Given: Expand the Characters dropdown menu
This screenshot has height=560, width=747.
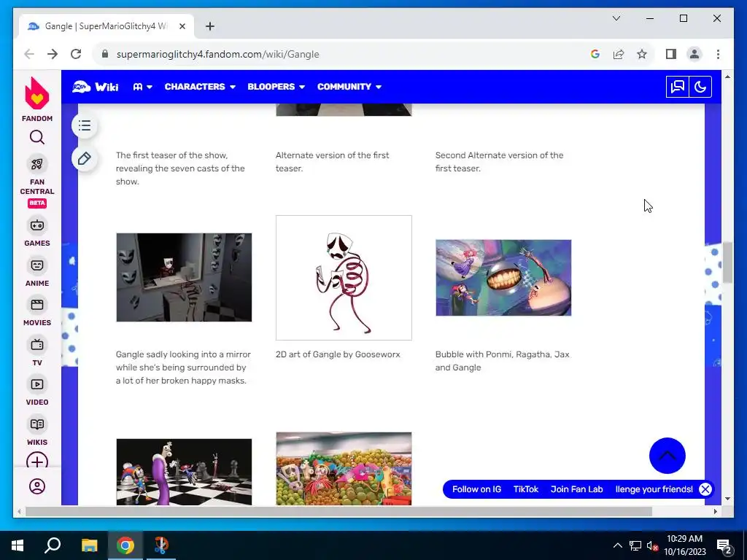Looking at the screenshot, I should point(200,87).
